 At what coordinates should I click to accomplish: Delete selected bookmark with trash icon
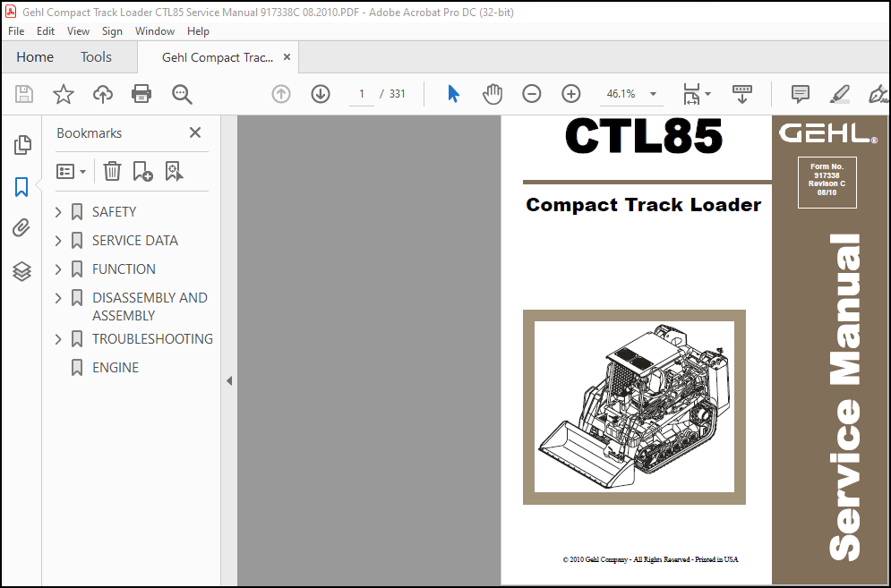112,171
